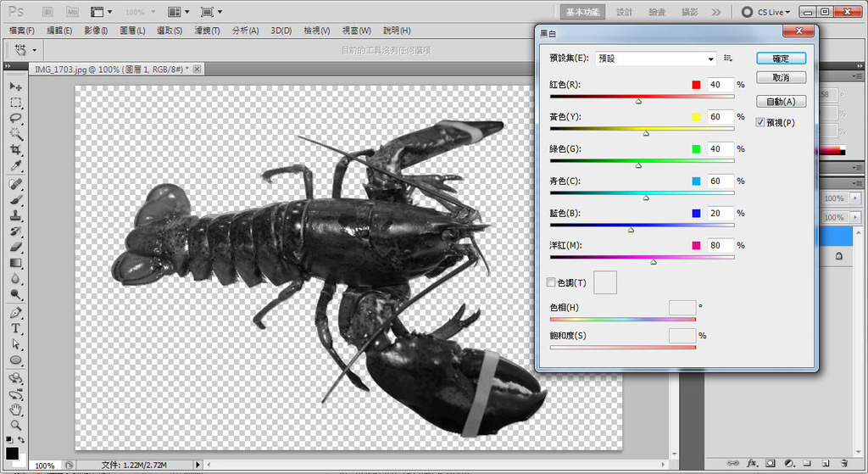Click the 紅色(R) red slider handle
868x474 pixels.
638,101
